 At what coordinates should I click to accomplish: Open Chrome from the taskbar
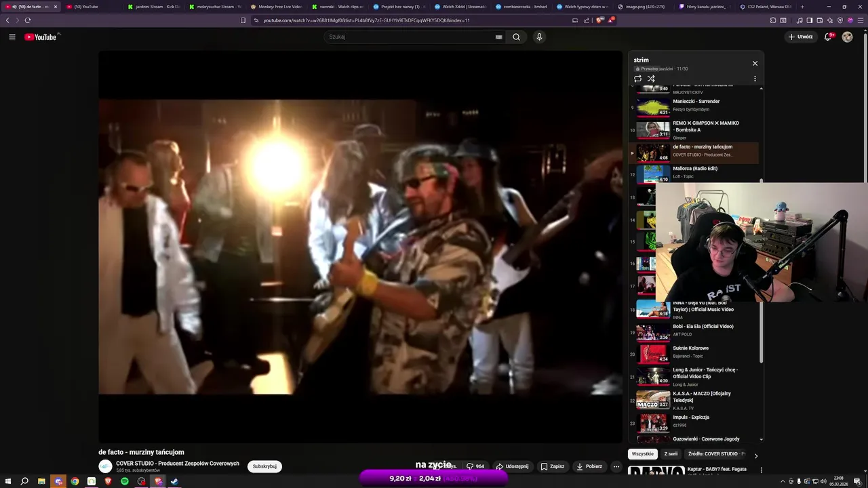pos(75,481)
